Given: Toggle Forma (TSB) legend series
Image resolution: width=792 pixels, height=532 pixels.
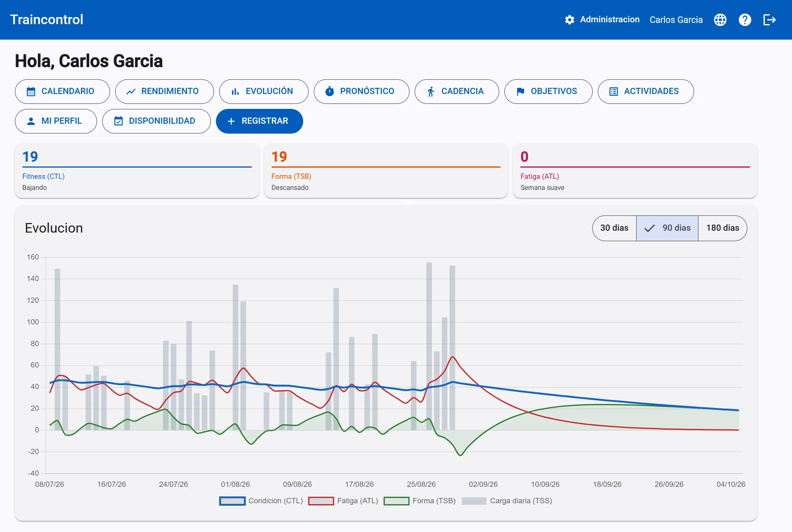Looking at the screenshot, I should point(420,501).
